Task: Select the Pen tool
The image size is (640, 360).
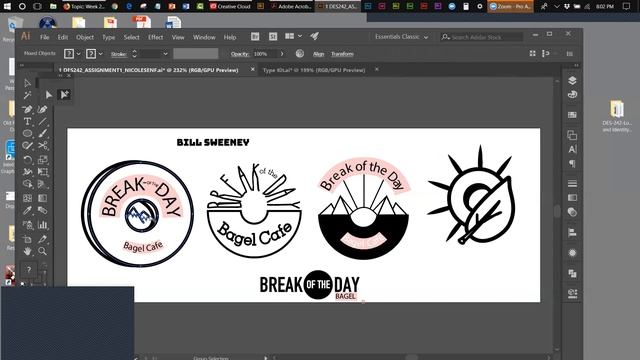Action: (27, 109)
